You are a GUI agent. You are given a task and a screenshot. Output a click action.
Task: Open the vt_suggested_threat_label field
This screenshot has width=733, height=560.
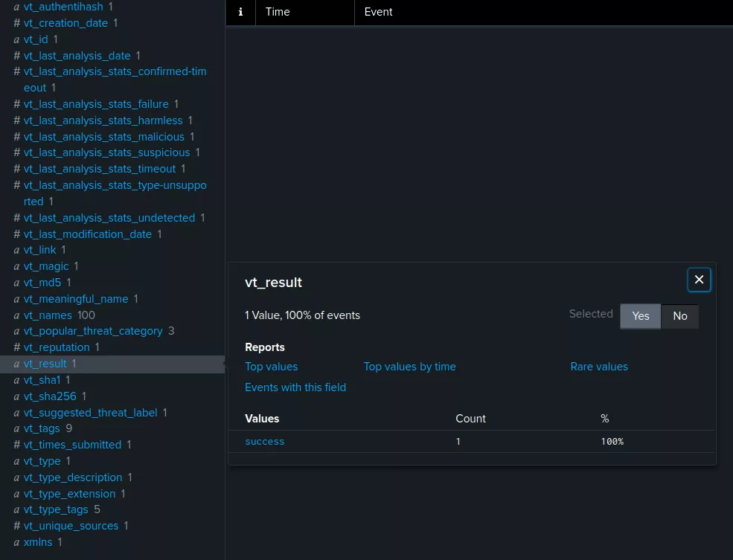tap(90, 413)
